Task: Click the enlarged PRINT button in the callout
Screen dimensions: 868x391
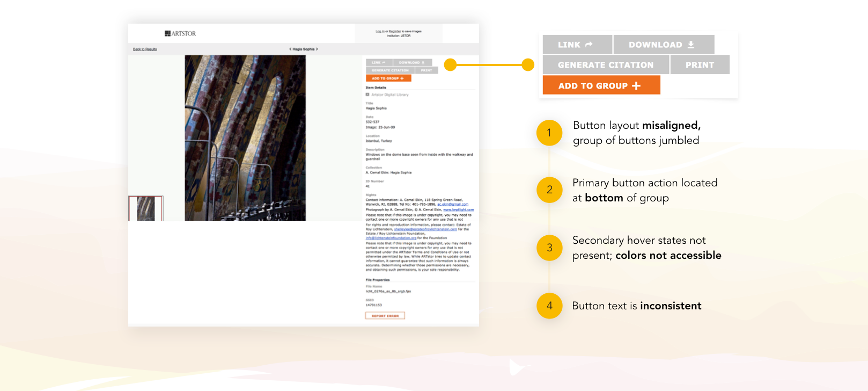Action: tap(700, 65)
